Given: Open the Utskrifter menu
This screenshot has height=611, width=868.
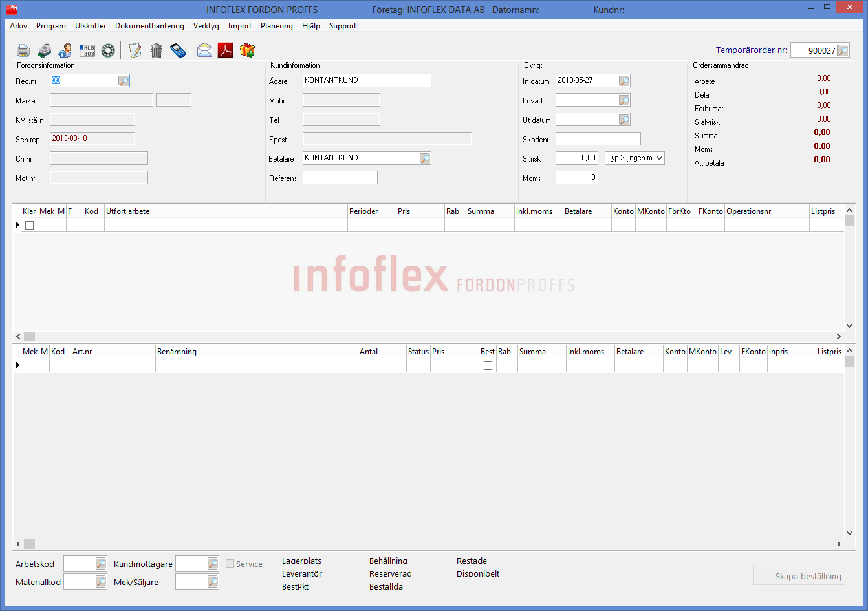Looking at the screenshot, I should pyautogui.click(x=91, y=26).
